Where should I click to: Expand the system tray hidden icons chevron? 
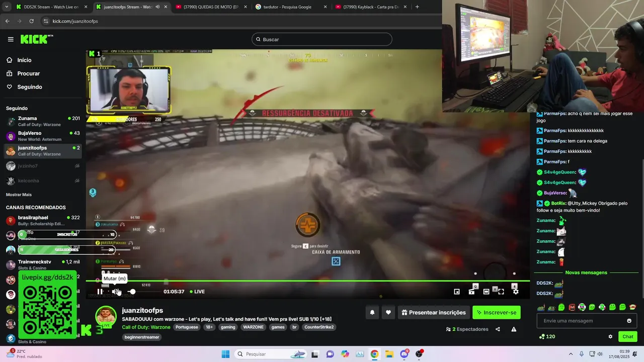coord(571,354)
